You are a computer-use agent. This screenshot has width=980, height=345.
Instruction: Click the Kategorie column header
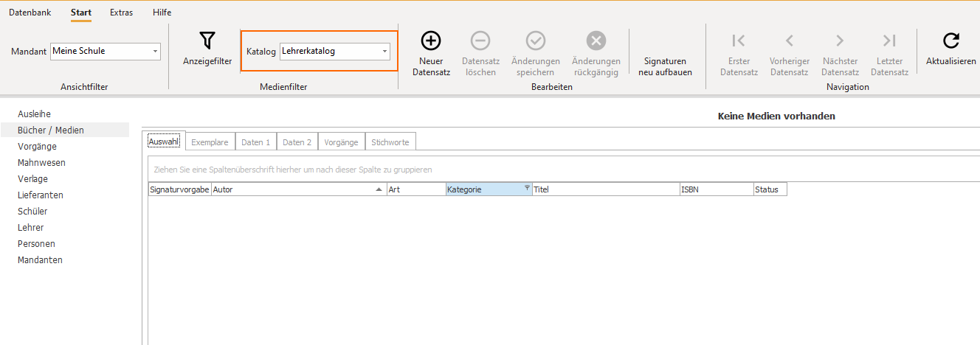[489, 189]
